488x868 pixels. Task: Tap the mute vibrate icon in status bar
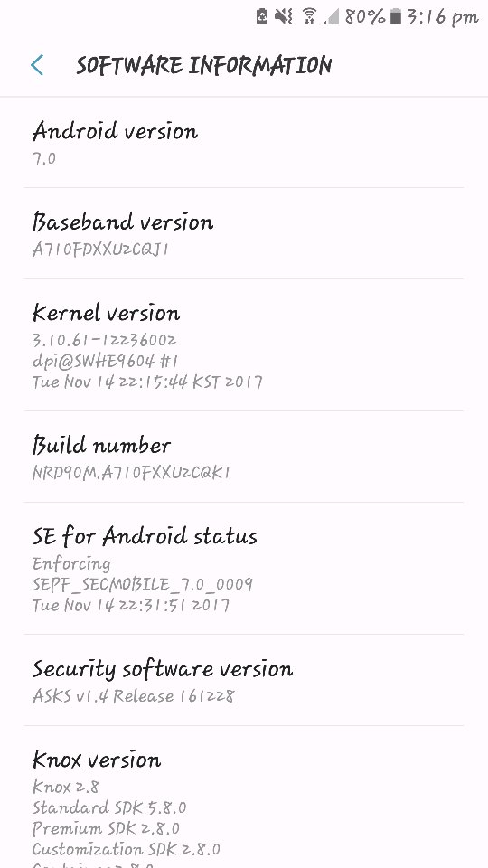[283, 16]
